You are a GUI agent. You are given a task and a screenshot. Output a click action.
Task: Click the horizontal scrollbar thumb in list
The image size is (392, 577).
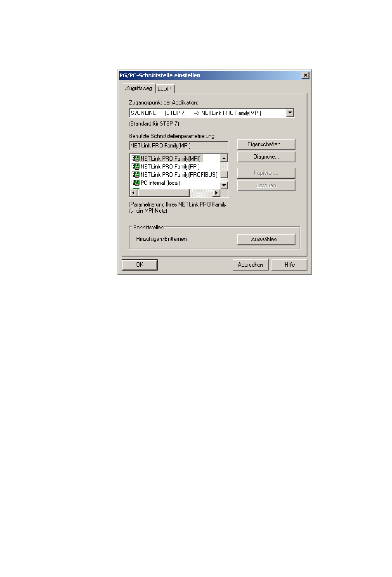click(x=163, y=193)
